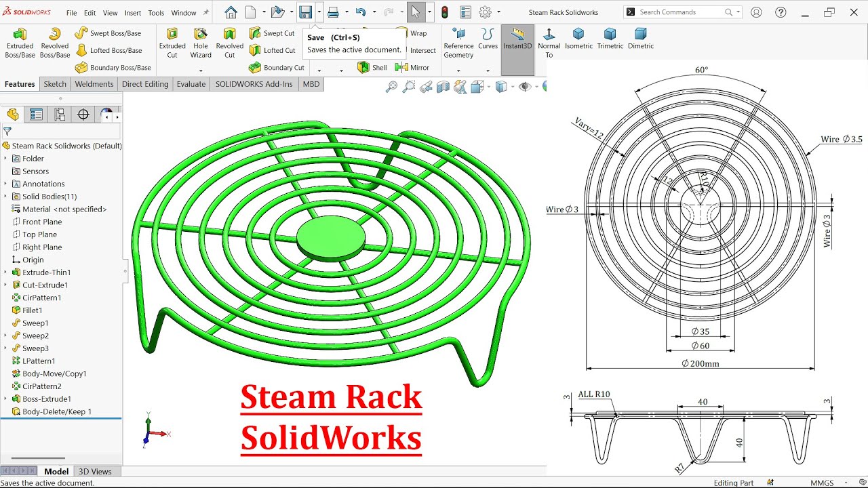Expand the Sweep2 feature node
The width and height of the screenshot is (868, 488).
(x=5, y=335)
